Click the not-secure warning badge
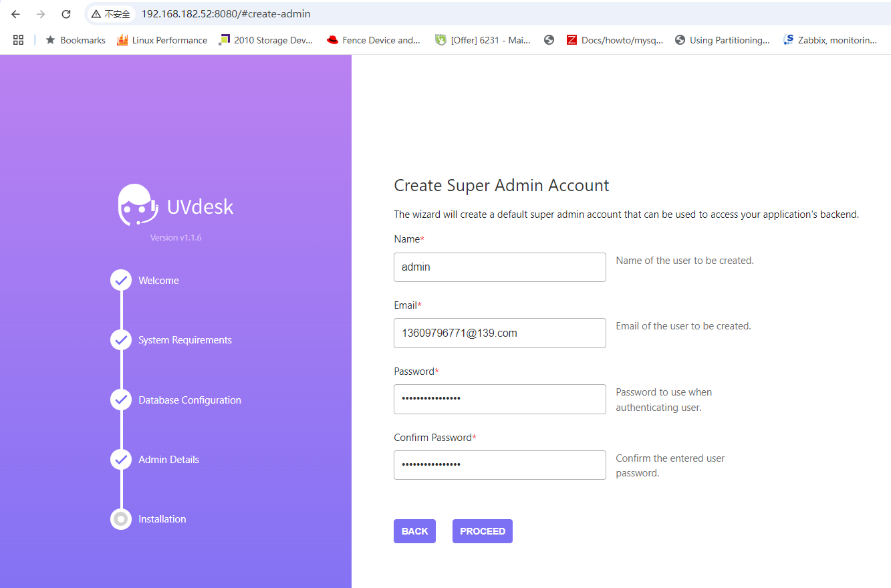891x588 pixels. [x=111, y=14]
